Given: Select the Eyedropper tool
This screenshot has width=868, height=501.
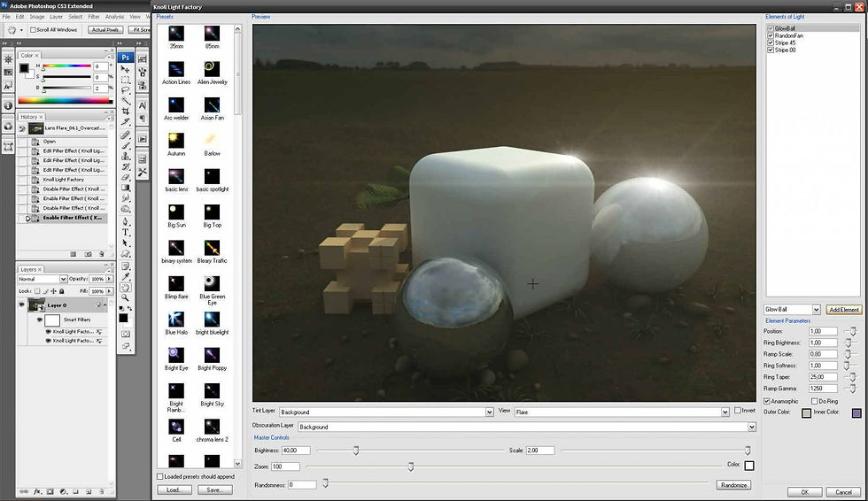Looking at the screenshot, I should [x=126, y=276].
